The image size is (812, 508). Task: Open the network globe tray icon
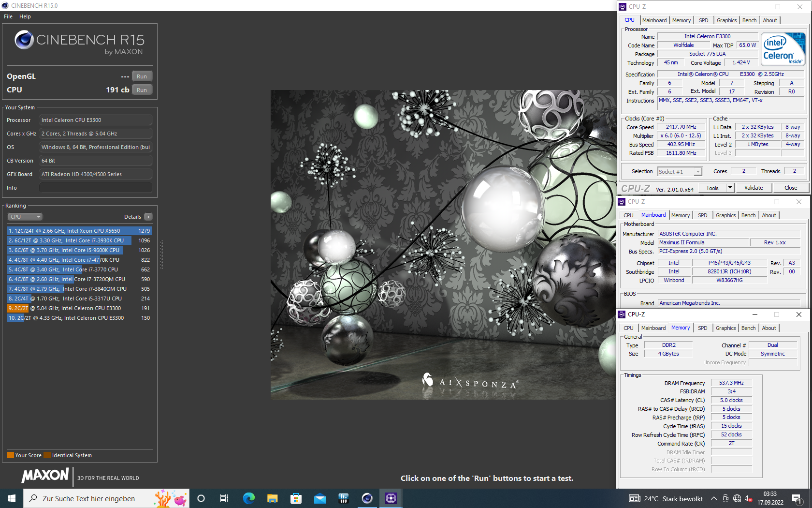click(x=737, y=498)
